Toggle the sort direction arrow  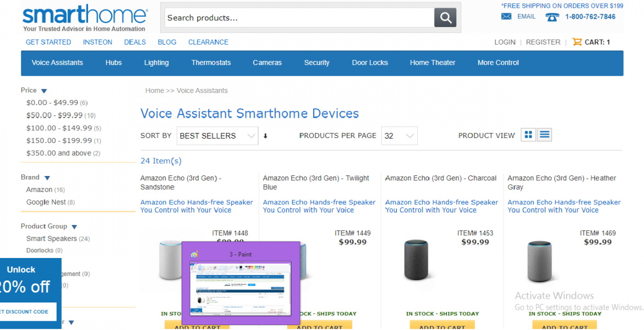(x=265, y=136)
